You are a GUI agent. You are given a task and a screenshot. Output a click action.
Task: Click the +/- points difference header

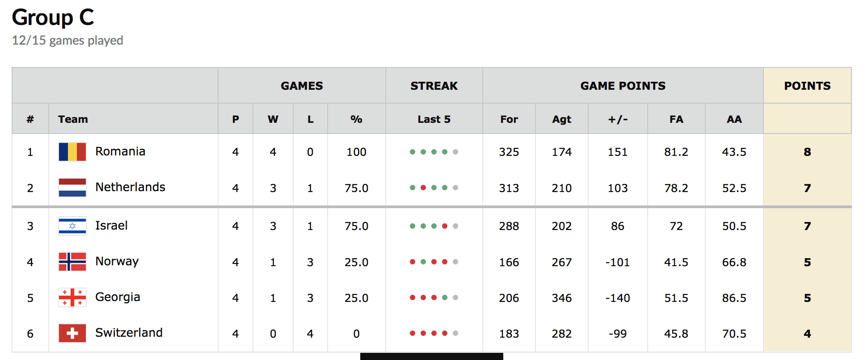pyautogui.click(x=618, y=119)
